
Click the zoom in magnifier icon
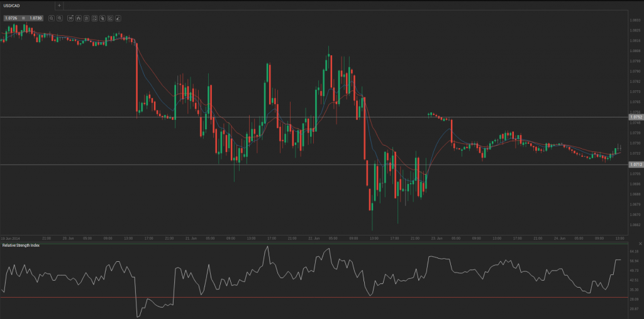pos(59,18)
